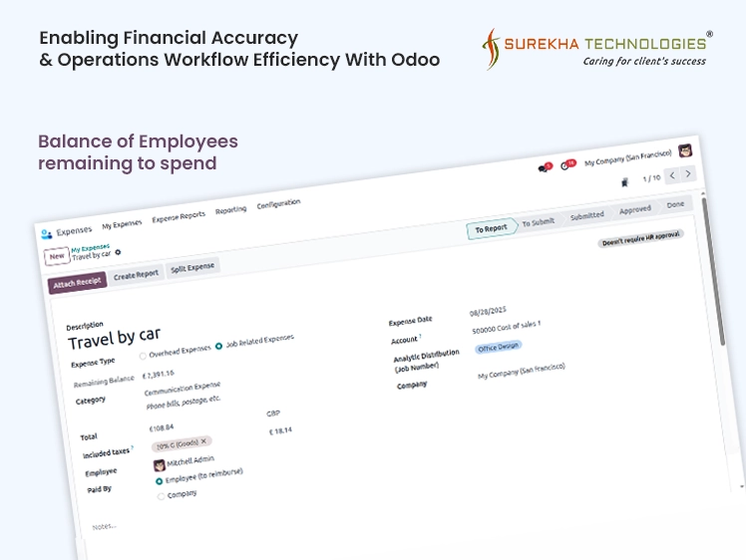
Task: Click Create Report button
Action: [136, 275]
